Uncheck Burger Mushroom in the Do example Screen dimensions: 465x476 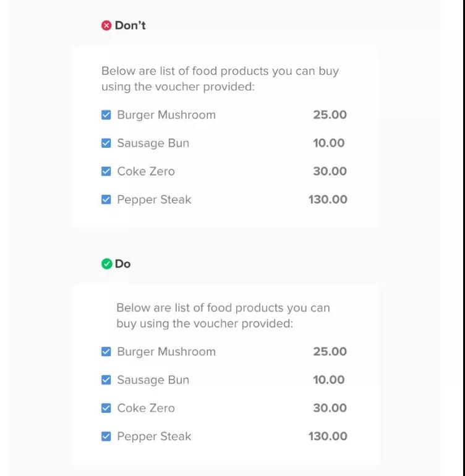[x=106, y=352]
